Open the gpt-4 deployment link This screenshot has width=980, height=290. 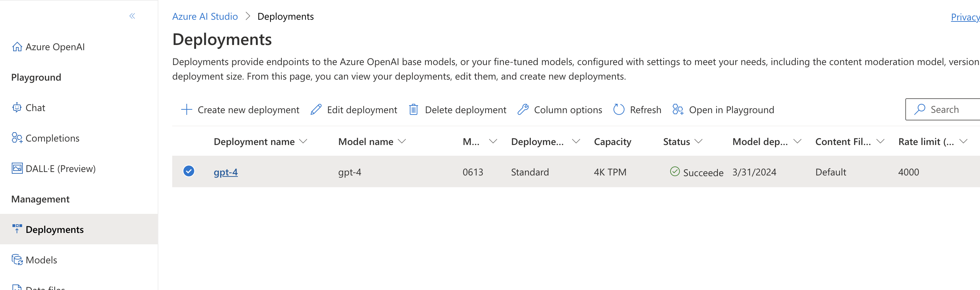[225, 172]
